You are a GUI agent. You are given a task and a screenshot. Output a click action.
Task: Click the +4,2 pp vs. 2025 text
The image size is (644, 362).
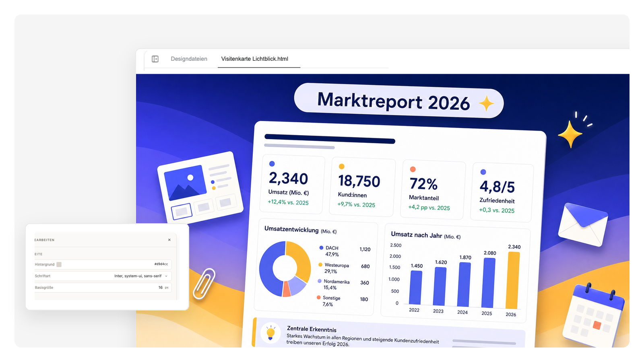(x=429, y=208)
